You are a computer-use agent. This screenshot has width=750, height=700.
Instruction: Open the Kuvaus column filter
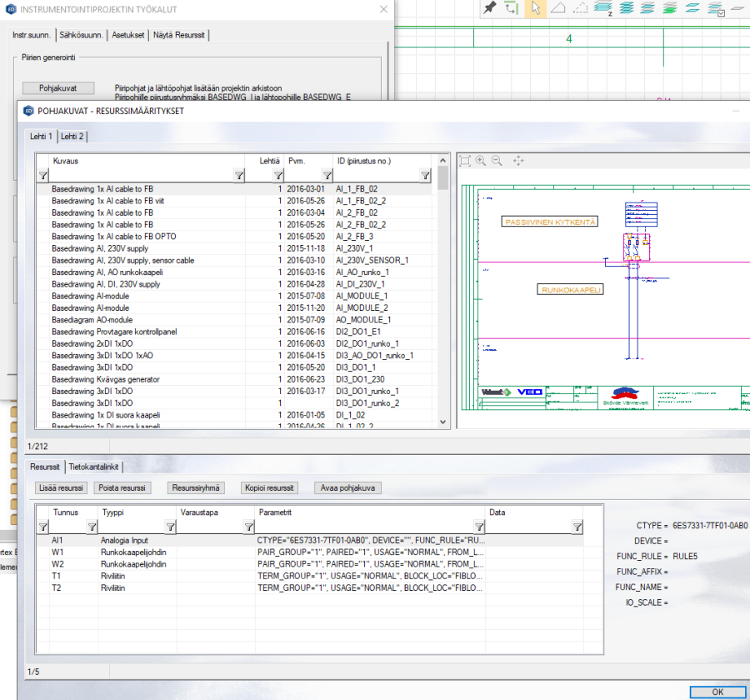(239, 176)
